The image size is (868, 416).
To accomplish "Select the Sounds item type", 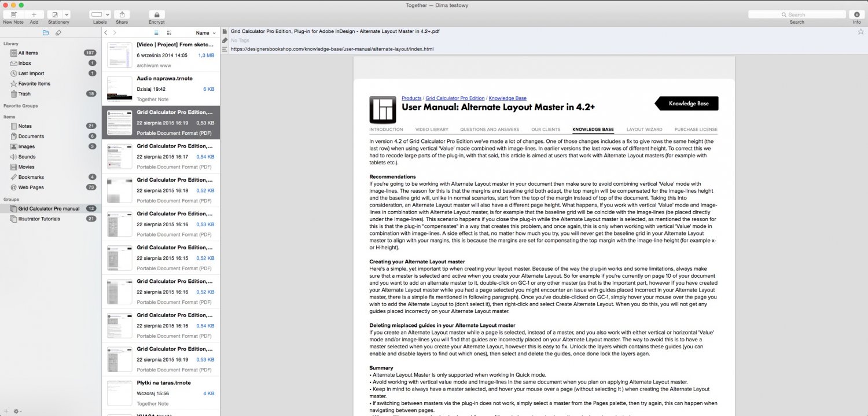I will coord(50,157).
